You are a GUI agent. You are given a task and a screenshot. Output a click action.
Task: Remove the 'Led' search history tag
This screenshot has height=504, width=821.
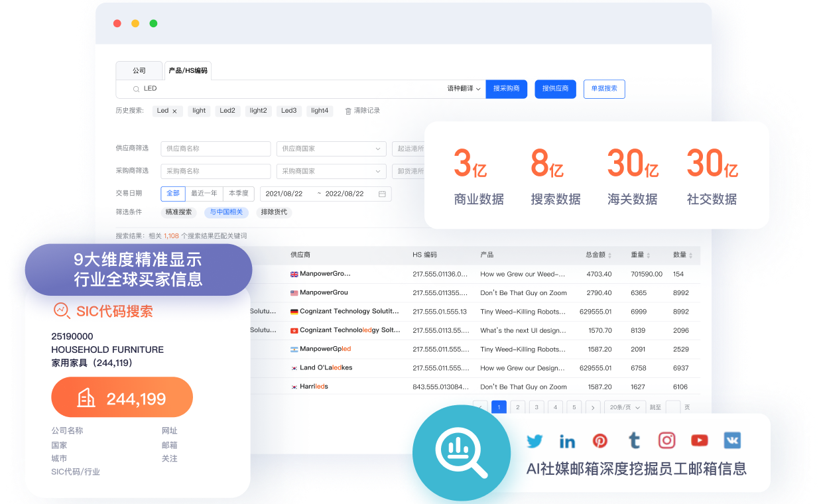point(174,111)
